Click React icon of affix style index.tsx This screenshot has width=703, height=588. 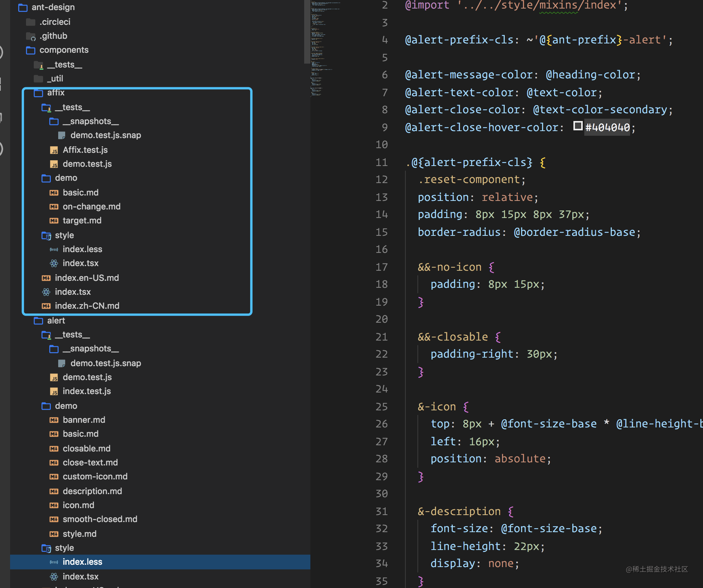[x=54, y=263]
